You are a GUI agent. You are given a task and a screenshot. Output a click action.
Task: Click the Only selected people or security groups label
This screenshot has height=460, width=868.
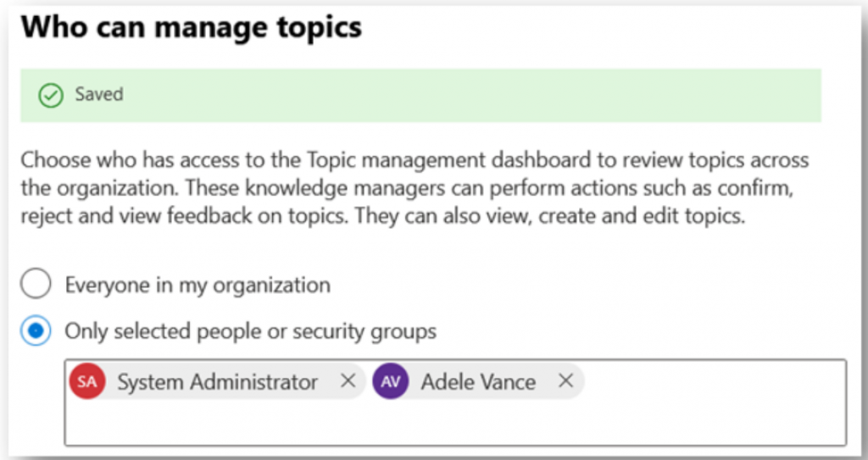point(250,331)
